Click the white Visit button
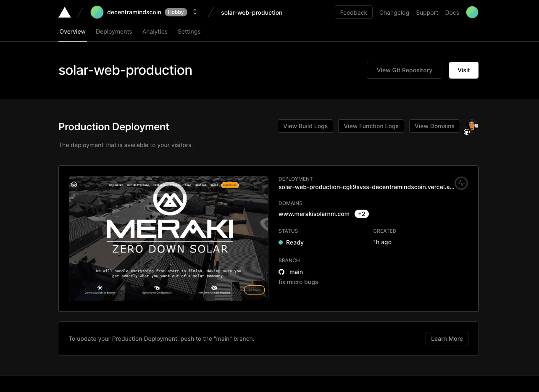This screenshot has height=392, width=539. 464,70
